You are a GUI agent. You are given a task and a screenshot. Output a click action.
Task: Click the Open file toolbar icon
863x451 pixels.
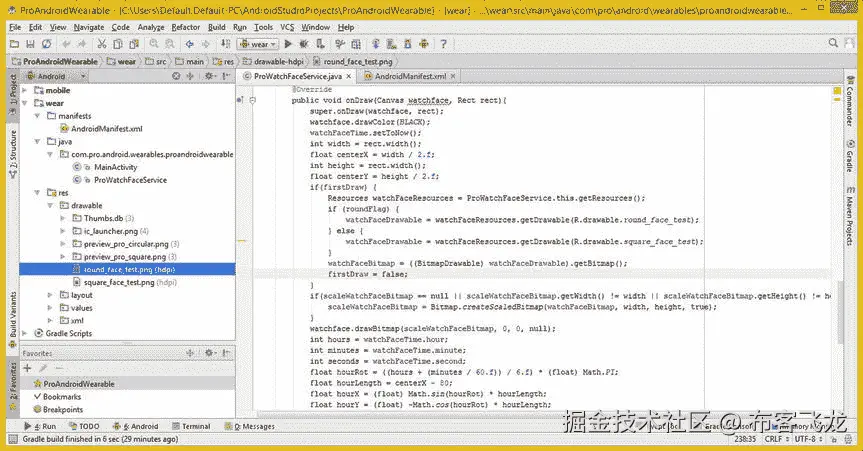14,44
